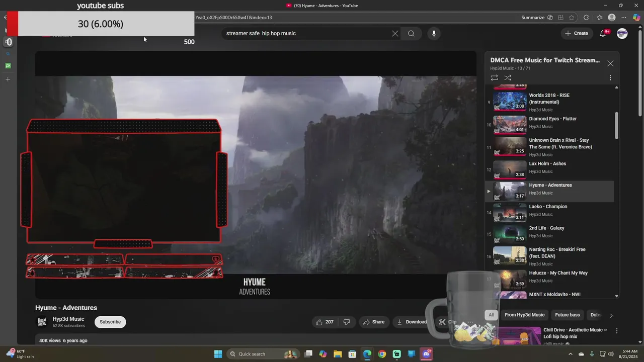Click the Create button

point(577,33)
